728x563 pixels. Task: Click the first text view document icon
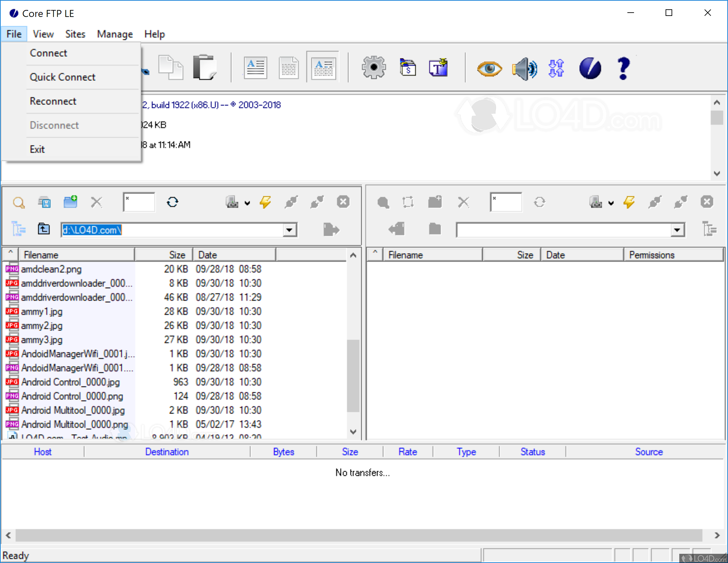pos(255,68)
